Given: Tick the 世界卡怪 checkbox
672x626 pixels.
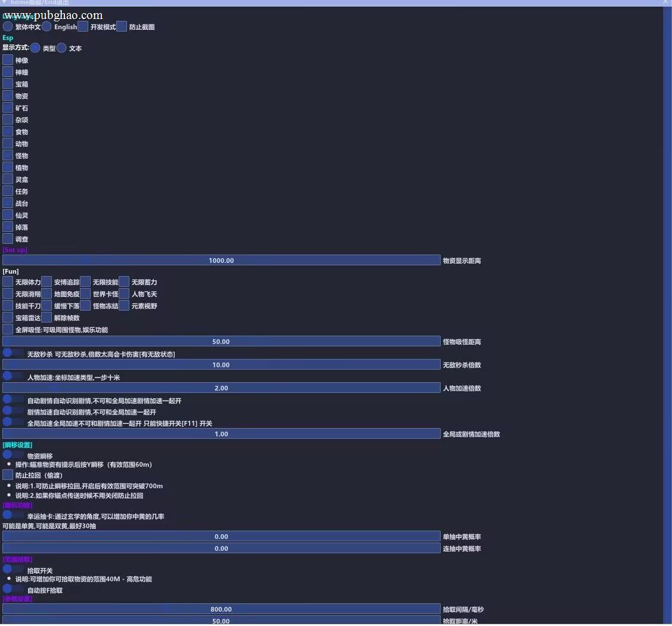Looking at the screenshot, I should 85,294.
